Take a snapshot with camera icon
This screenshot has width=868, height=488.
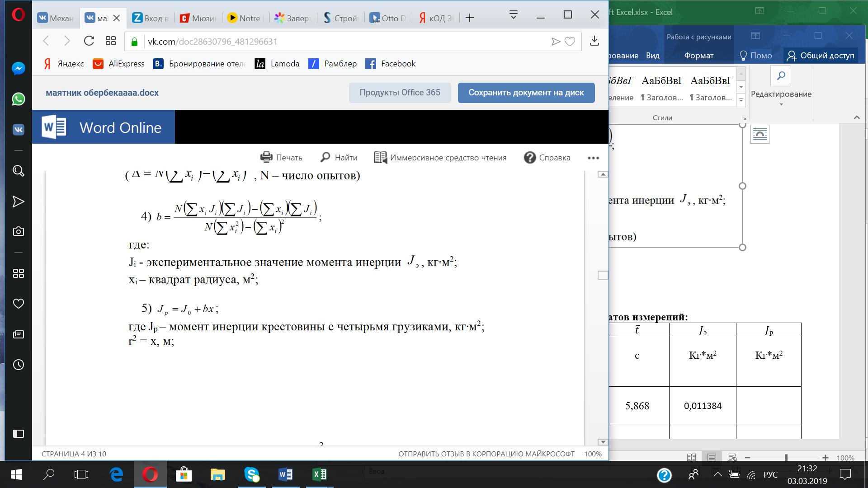click(x=19, y=231)
